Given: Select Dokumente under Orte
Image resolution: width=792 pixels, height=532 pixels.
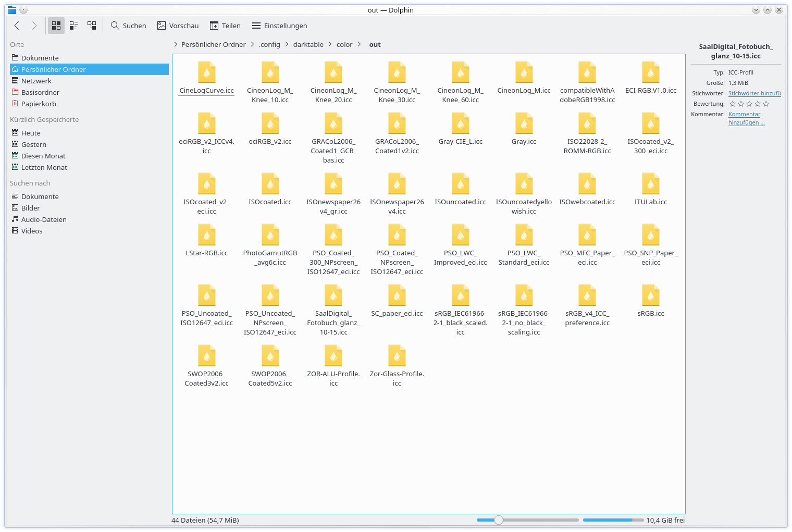Looking at the screenshot, I should pos(89,58).
